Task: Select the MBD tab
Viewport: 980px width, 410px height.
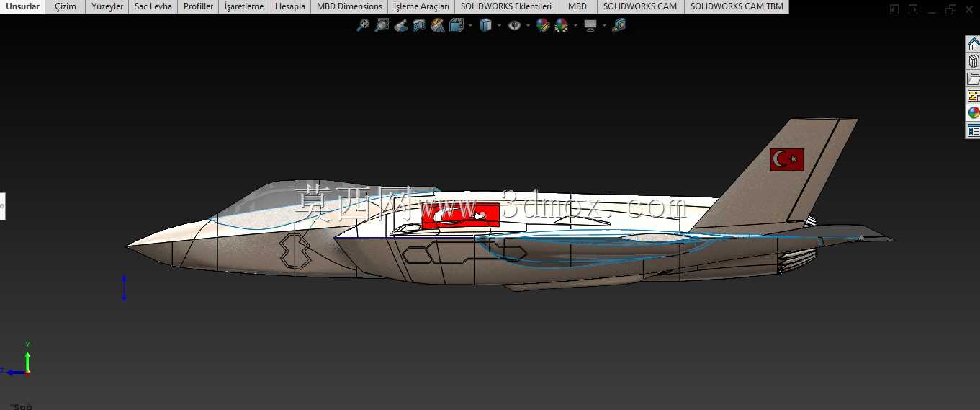Action: [577, 6]
